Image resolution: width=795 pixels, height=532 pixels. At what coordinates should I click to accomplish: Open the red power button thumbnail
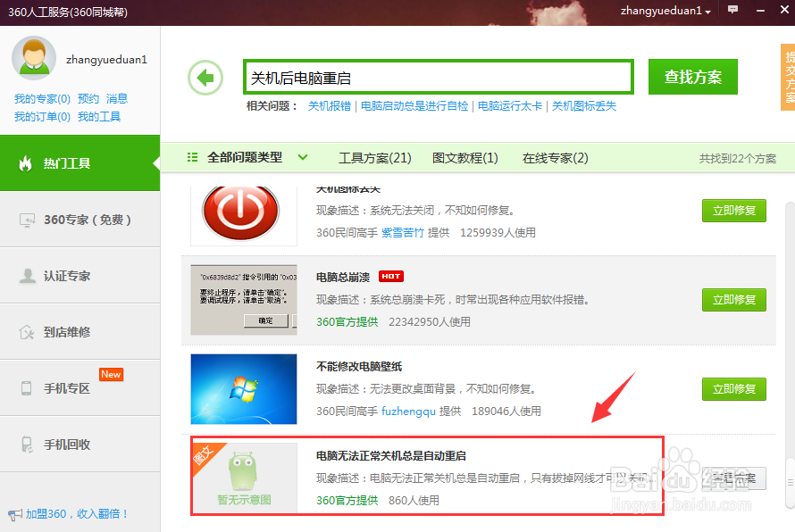click(243, 216)
